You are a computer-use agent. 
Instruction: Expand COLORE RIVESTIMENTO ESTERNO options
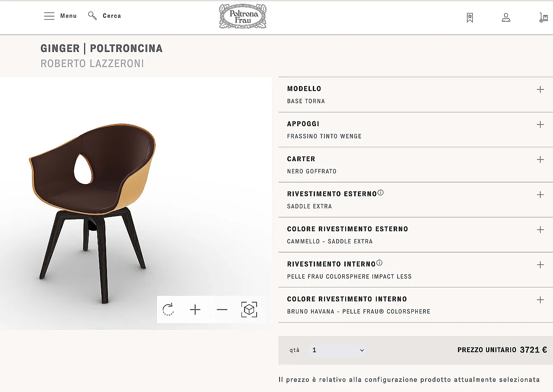click(540, 230)
